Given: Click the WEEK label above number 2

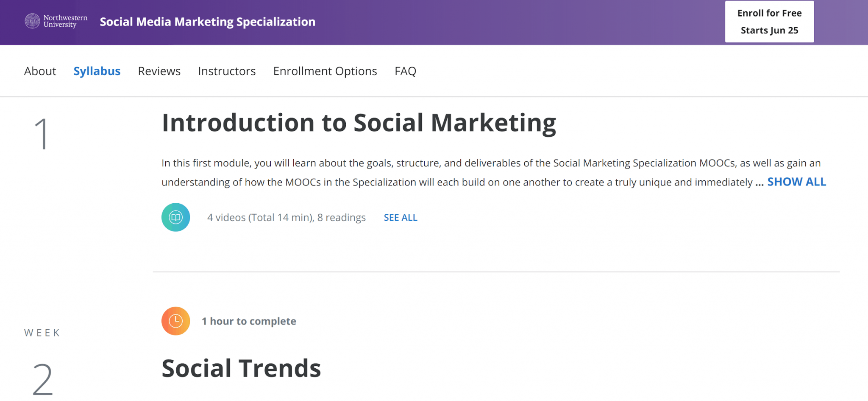Looking at the screenshot, I should 42,333.
